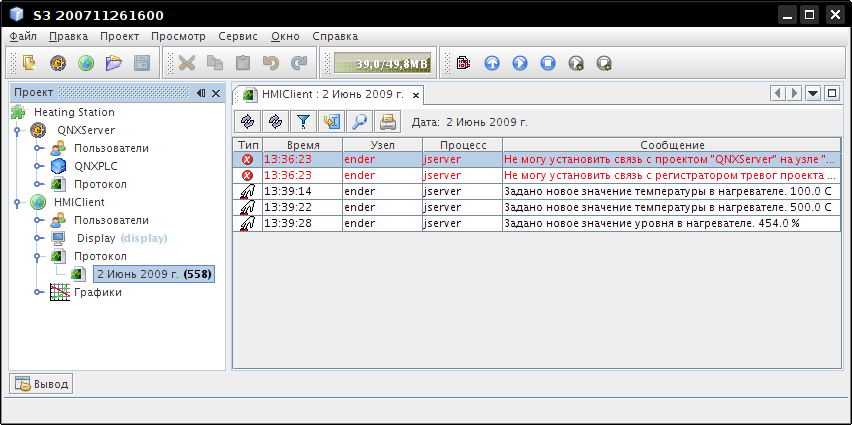The image size is (852, 425).
Task: Maximize the editor tab area
Action: point(832,93)
